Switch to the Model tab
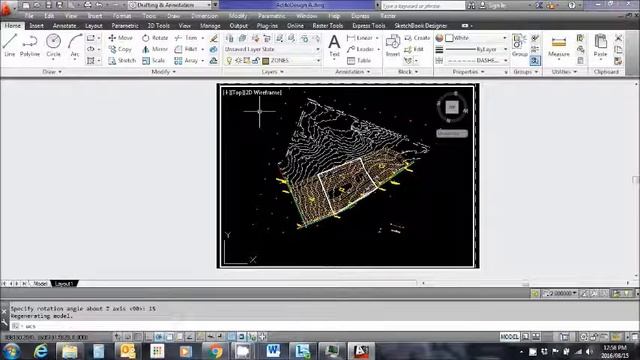This screenshot has width=640, height=360. 40,283
